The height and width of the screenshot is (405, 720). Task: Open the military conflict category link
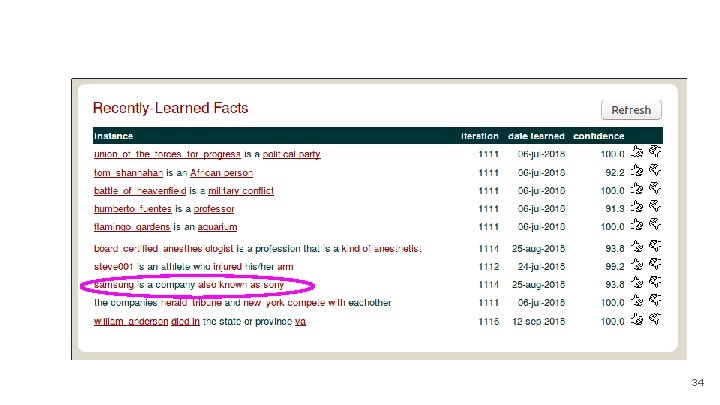[241, 191]
